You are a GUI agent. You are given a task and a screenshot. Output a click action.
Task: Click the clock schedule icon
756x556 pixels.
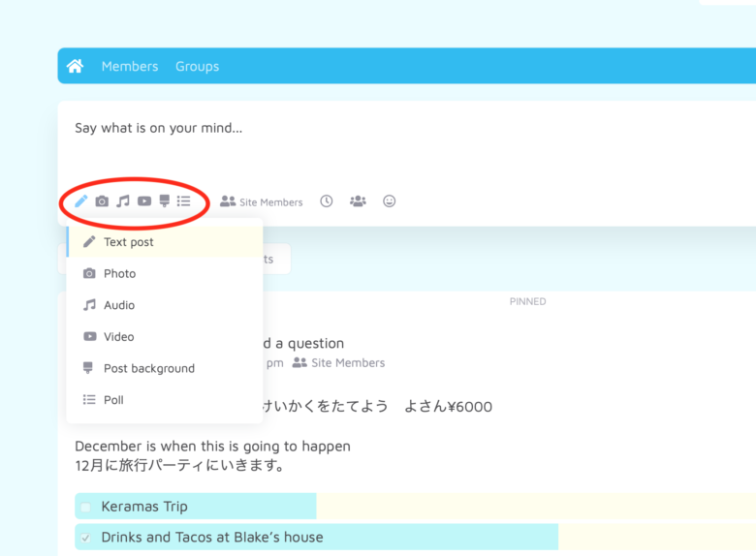tap(327, 201)
